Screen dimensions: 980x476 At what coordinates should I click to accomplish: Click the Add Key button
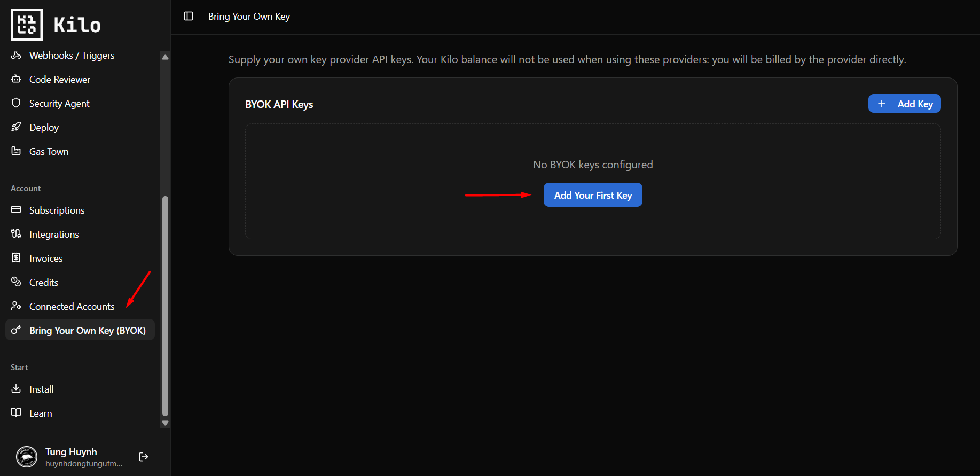coord(905,104)
